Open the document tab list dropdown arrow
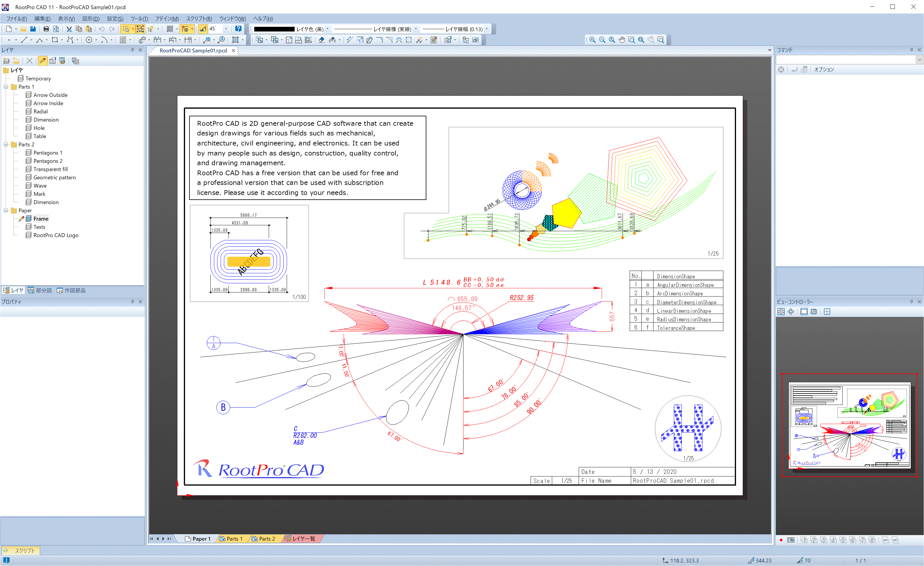The height and width of the screenshot is (566, 924). tap(770, 50)
